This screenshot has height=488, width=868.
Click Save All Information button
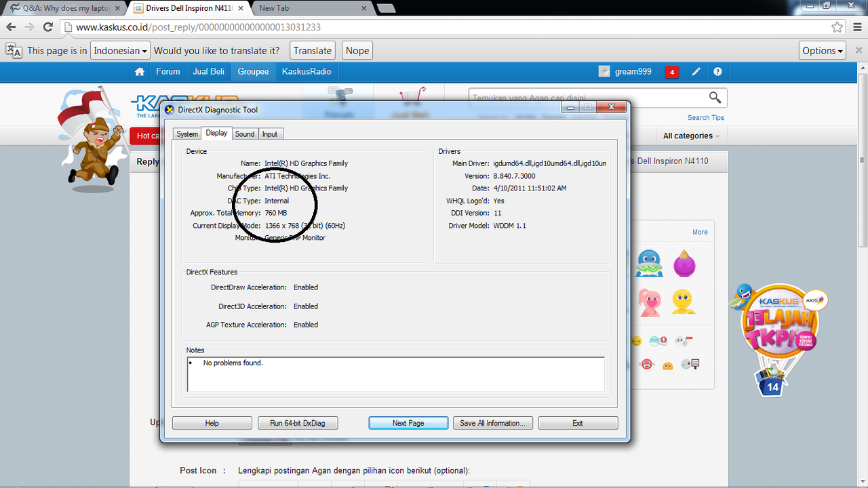point(493,423)
